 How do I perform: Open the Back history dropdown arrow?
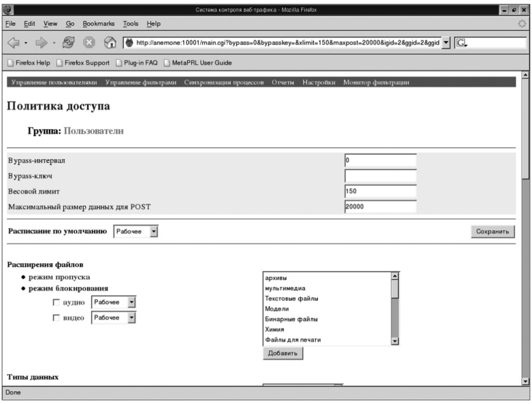26,43
